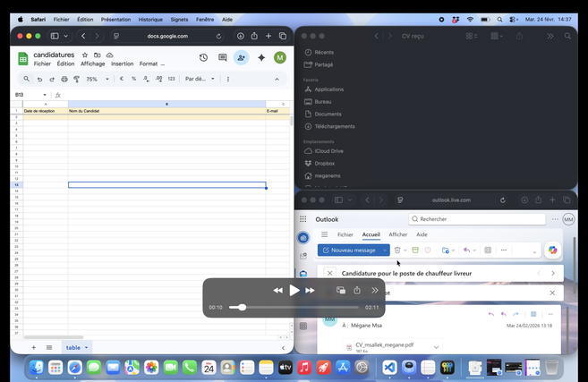The width and height of the screenshot is (588, 382).
Task: Expand the Nouveau message dropdown arrow
Action: [x=384, y=250]
